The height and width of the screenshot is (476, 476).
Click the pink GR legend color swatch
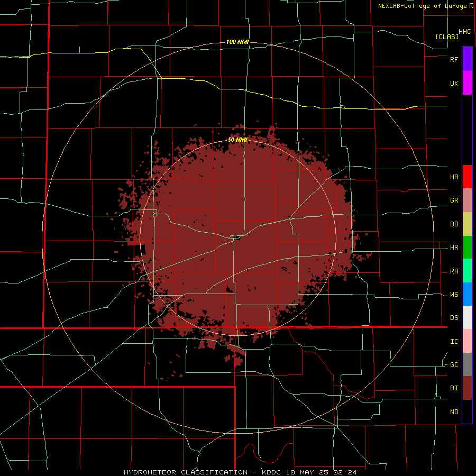point(467,200)
